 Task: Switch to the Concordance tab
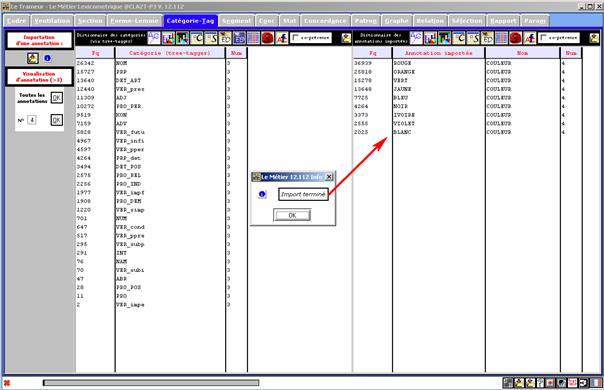coord(325,21)
